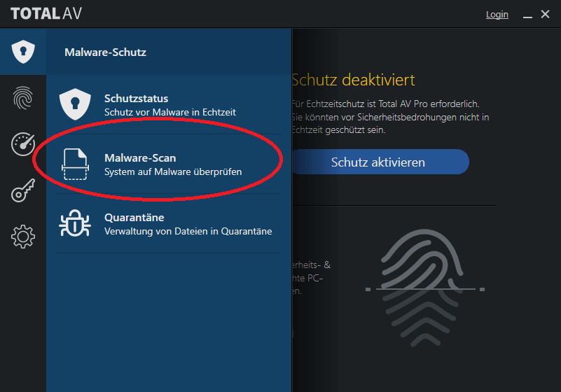Click the Quarantäne bug icon
Image resolution: width=561 pixels, height=392 pixels.
pyautogui.click(x=75, y=223)
